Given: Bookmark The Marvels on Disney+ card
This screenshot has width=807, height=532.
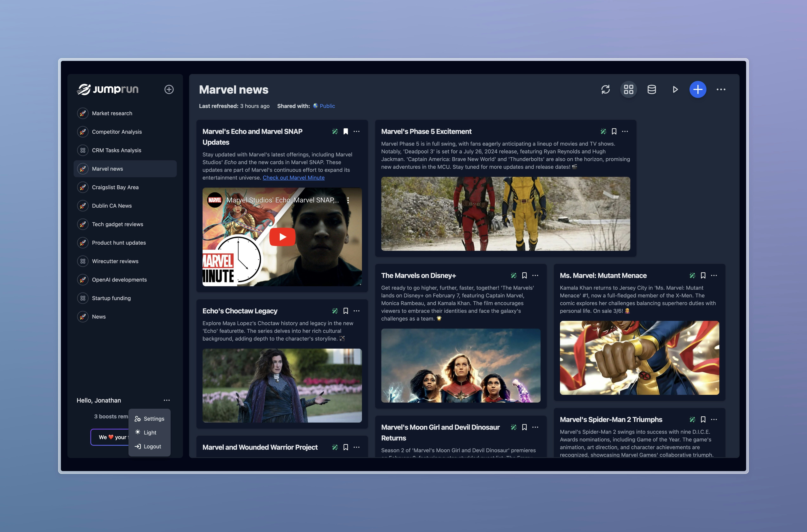Looking at the screenshot, I should point(524,276).
